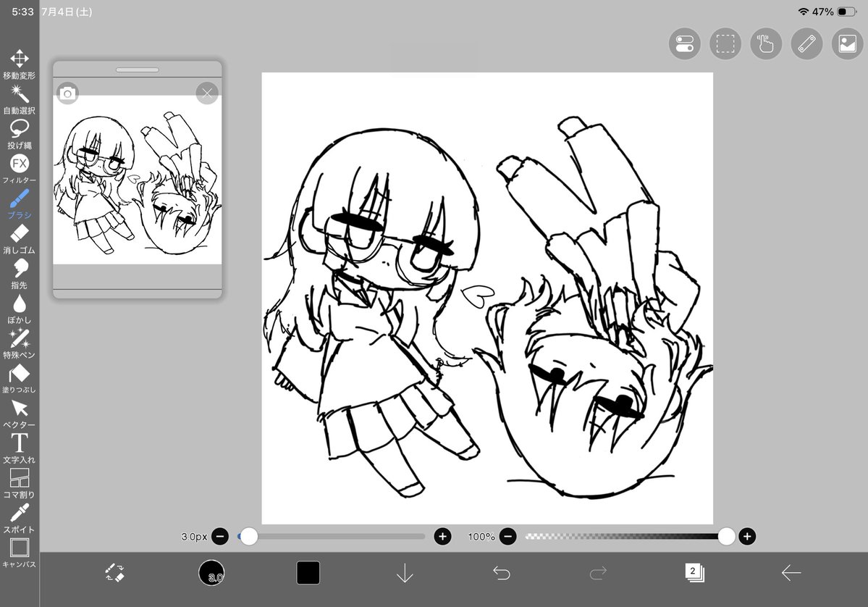
Task: Select the Lasso (投げ縄) tool
Action: point(20,134)
